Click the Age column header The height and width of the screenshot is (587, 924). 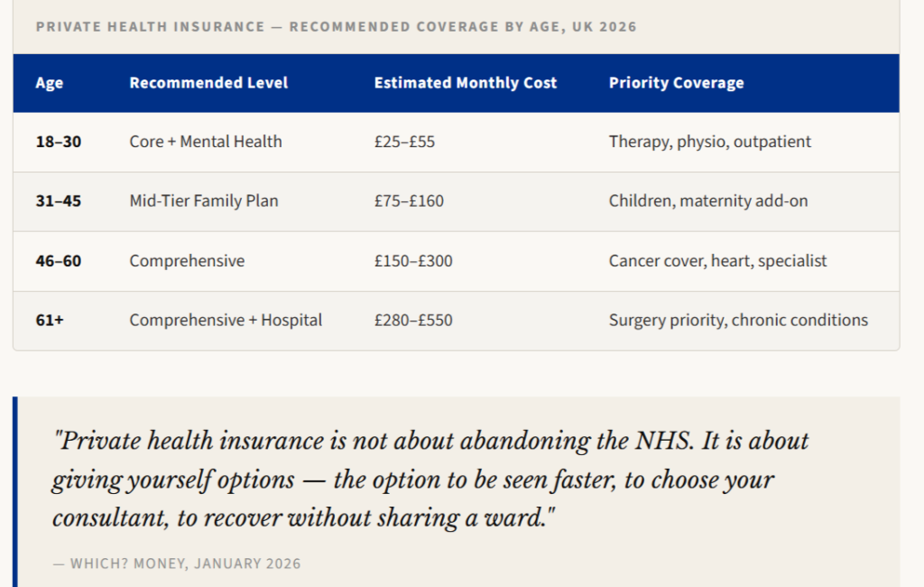50,83
